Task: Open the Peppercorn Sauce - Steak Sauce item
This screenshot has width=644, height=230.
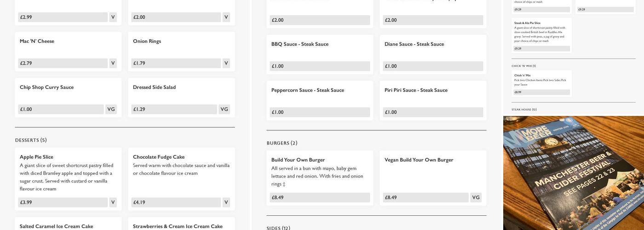Action: [x=307, y=90]
